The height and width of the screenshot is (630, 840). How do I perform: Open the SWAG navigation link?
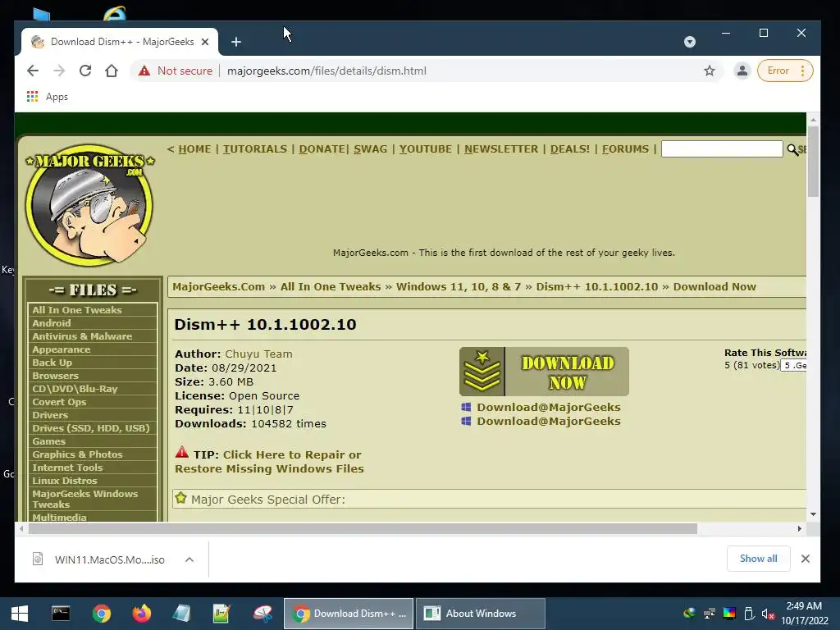pos(370,149)
